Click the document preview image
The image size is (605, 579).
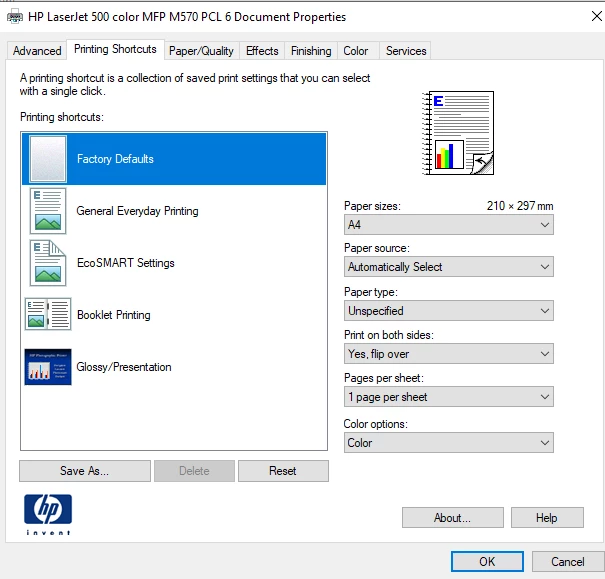(x=458, y=133)
